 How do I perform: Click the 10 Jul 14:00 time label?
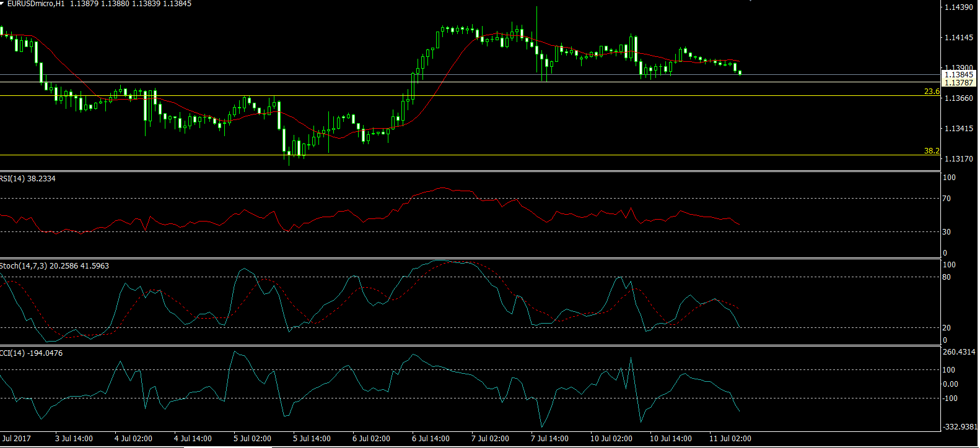pos(671,438)
